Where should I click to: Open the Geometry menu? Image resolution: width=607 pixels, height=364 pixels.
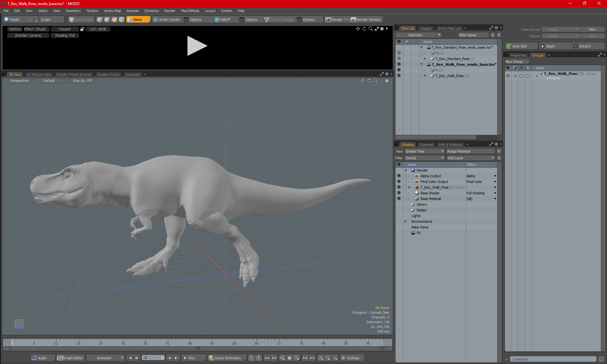[73, 11]
